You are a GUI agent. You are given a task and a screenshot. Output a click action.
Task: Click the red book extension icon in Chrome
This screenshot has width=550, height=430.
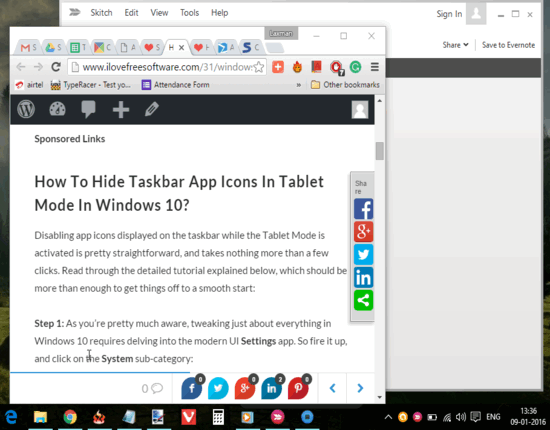[316, 66]
